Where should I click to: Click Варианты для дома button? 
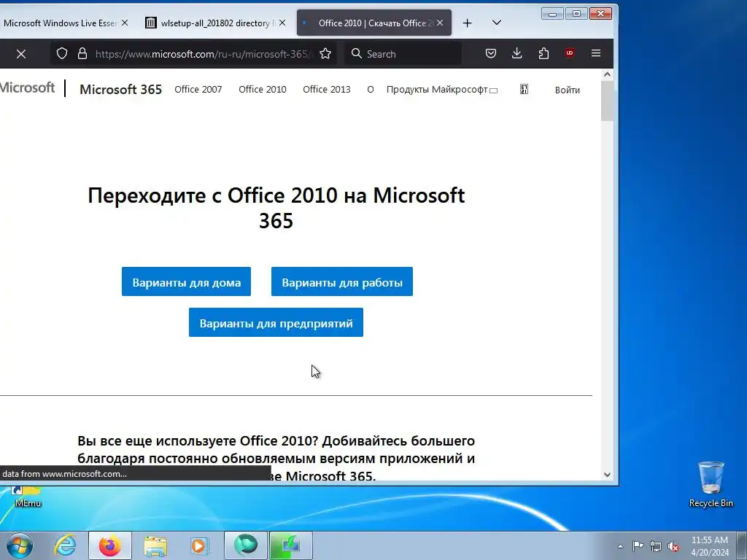click(186, 281)
